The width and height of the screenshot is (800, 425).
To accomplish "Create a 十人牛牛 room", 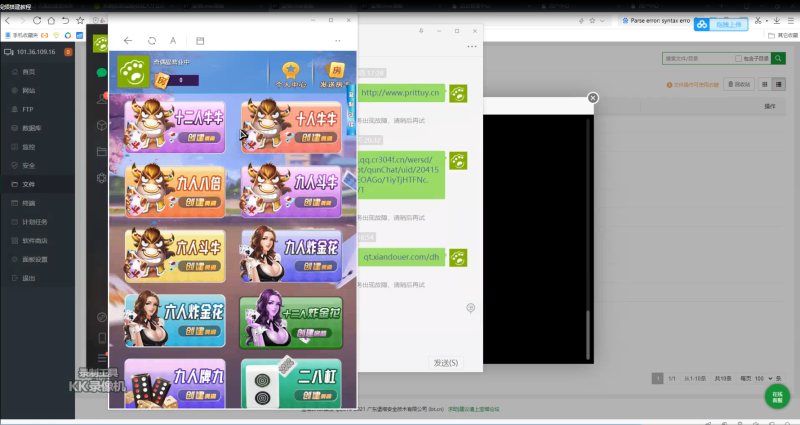I will 316,137.
